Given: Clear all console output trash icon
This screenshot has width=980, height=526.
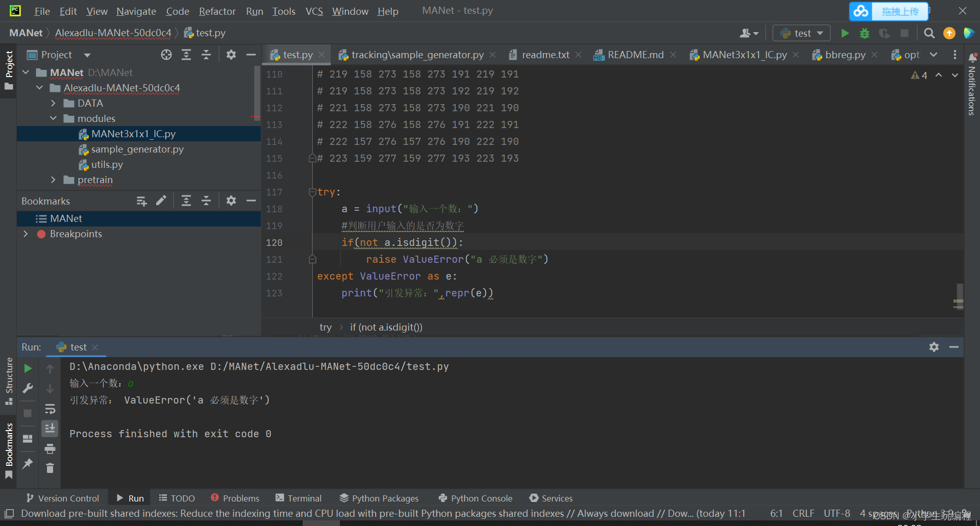Looking at the screenshot, I should tap(50, 468).
